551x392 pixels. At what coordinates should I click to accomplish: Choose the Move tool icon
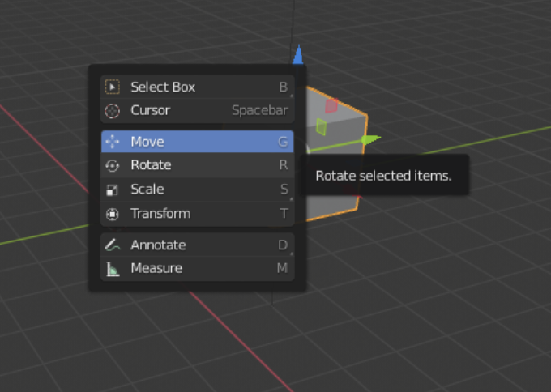[113, 142]
